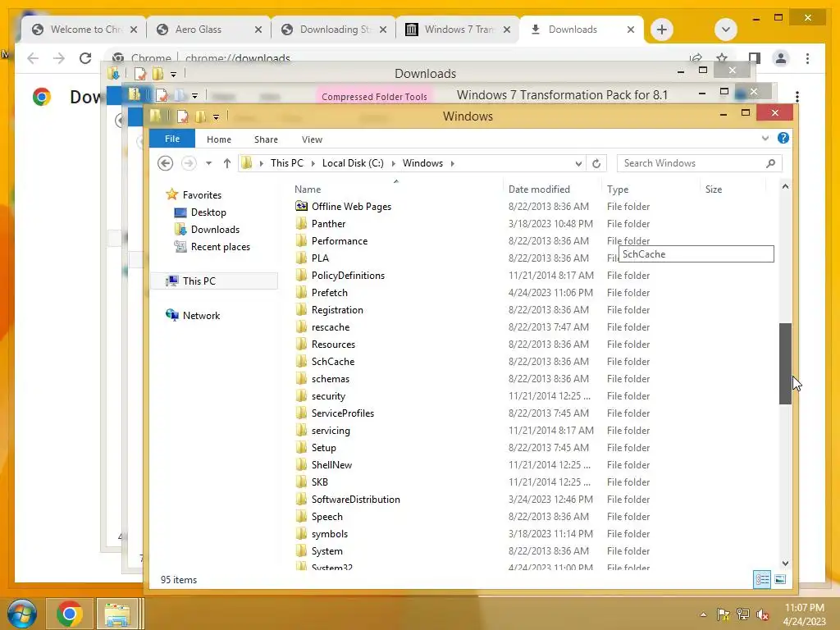
Task: Expand the ribbon with the chevron near Help
Action: pyautogui.click(x=765, y=138)
